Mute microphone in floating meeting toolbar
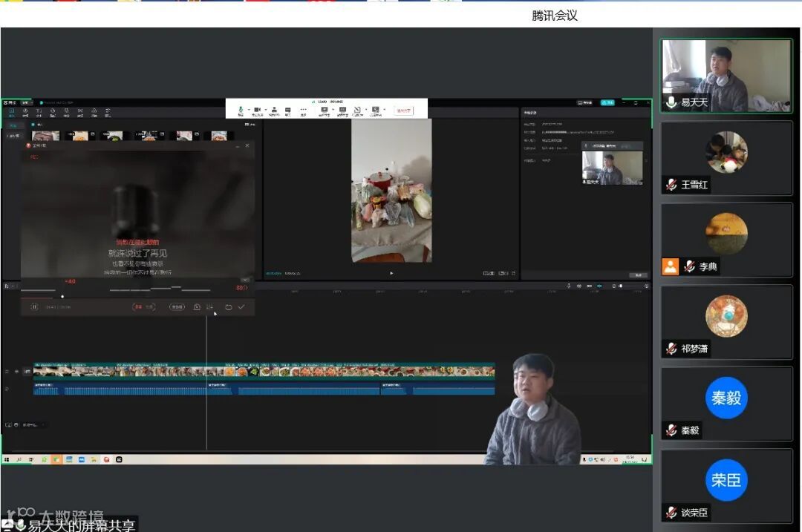Viewport: 802px width, 532px height. (241, 111)
